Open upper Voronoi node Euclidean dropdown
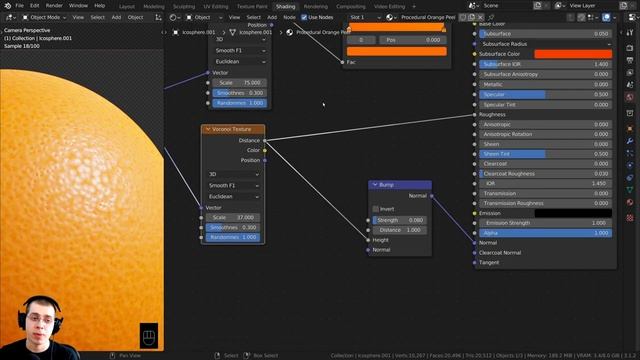The image size is (640, 360). (240, 62)
